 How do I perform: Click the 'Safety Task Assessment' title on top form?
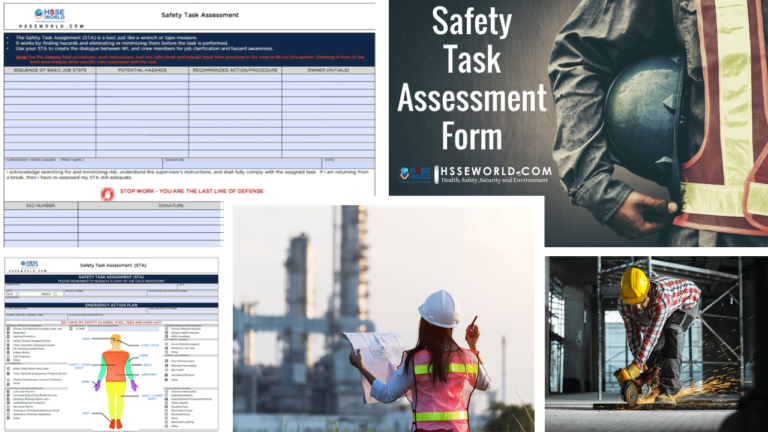point(200,15)
